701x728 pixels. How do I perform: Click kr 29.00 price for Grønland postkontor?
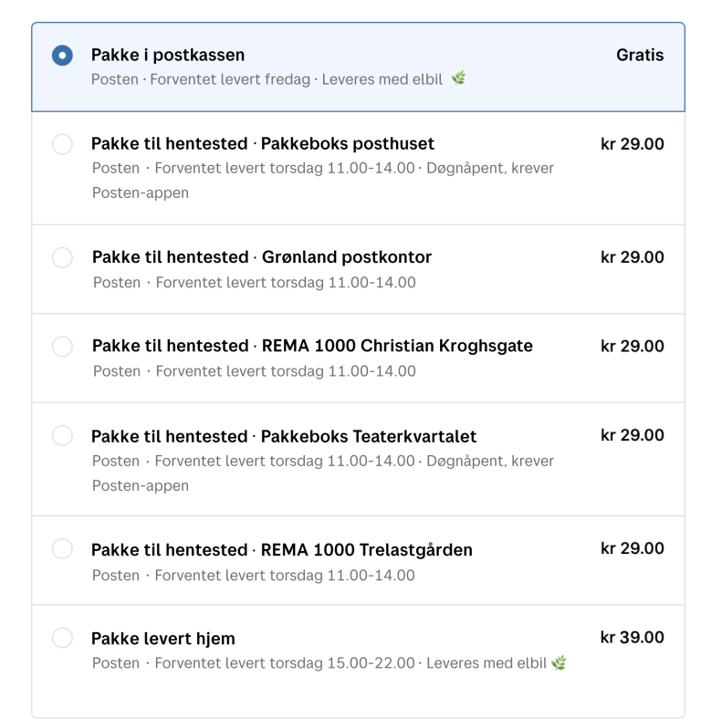coord(632,256)
